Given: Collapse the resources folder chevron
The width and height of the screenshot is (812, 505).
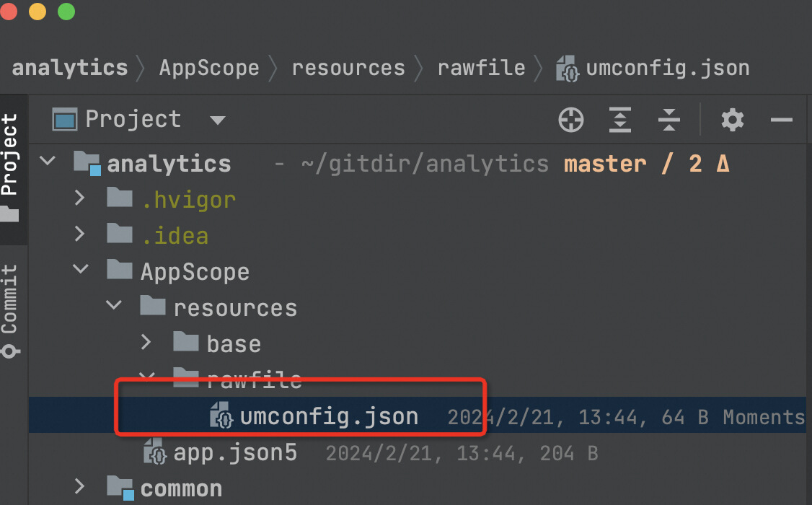Looking at the screenshot, I should click(x=114, y=306).
